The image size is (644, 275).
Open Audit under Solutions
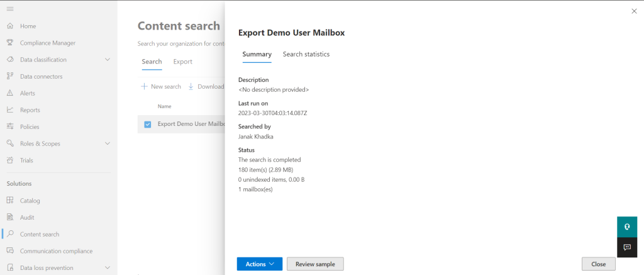[x=27, y=218]
